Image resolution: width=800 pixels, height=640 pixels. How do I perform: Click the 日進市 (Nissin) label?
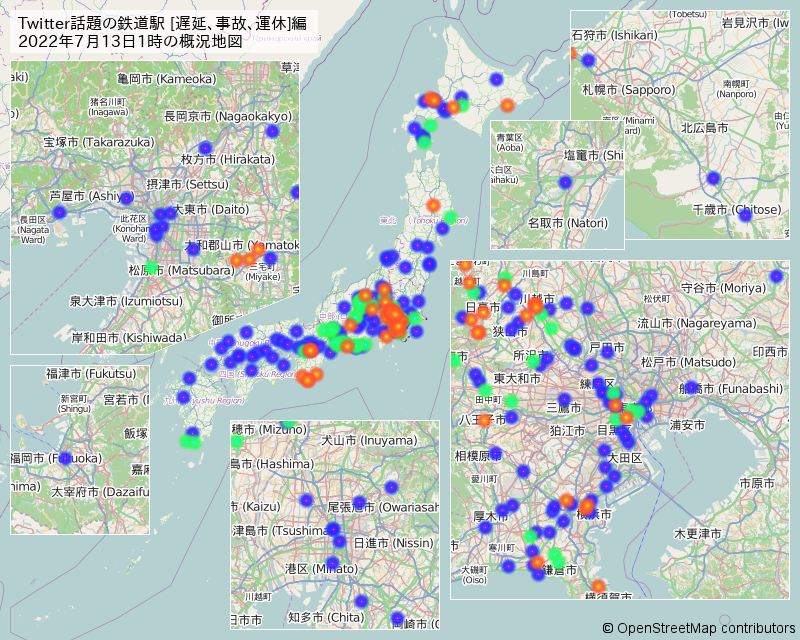coord(393,543)
